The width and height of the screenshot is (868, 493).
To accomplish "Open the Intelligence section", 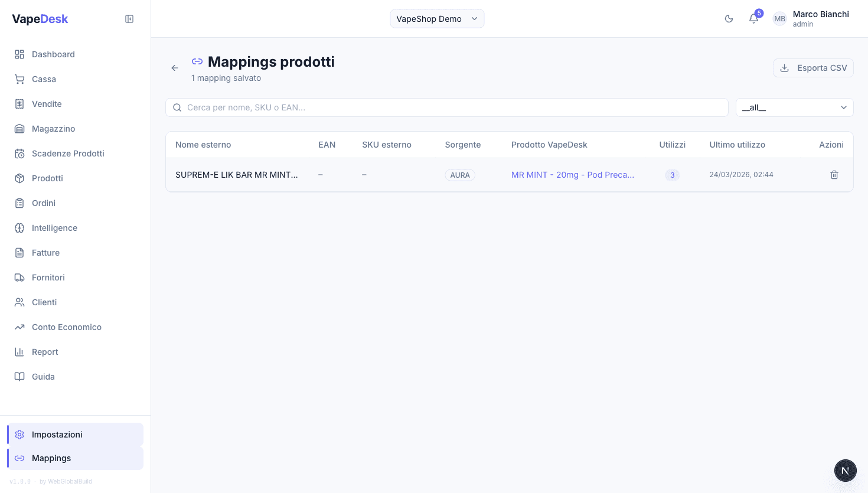I will 54,227.
